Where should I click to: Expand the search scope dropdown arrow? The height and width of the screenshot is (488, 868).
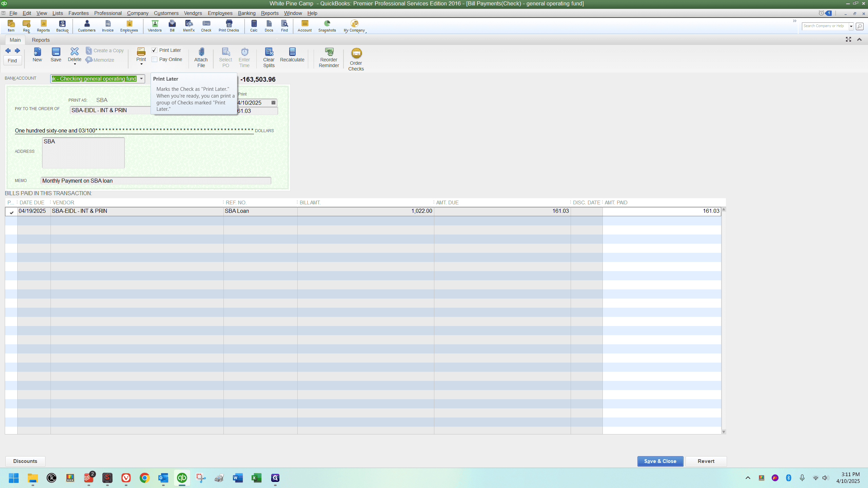(851, 26)
